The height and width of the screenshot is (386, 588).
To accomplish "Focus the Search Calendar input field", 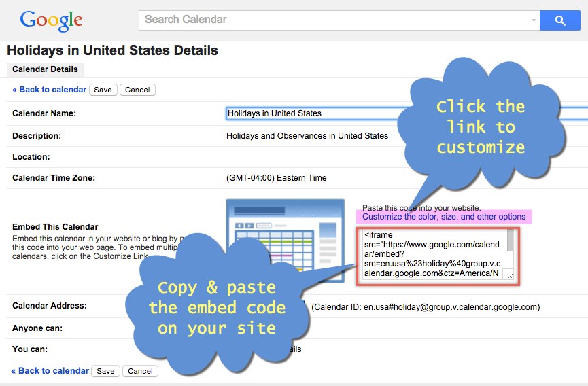I will [x=333, y=20].
